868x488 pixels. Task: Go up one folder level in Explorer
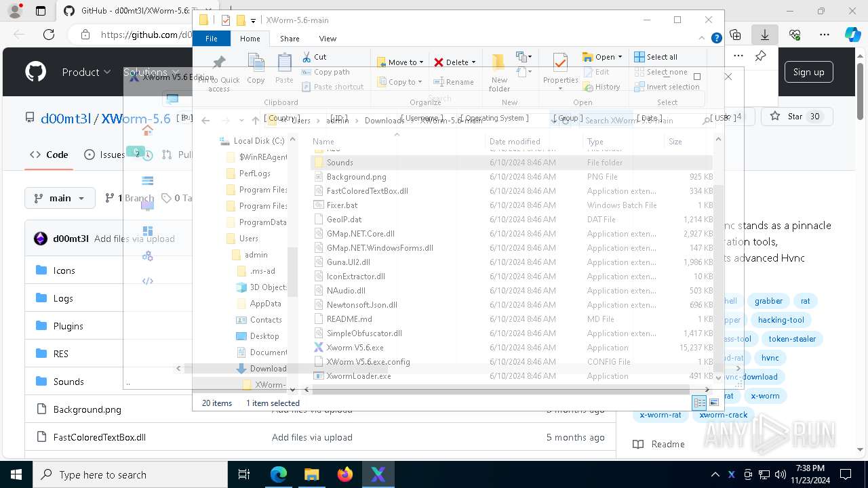coord(256,121)
